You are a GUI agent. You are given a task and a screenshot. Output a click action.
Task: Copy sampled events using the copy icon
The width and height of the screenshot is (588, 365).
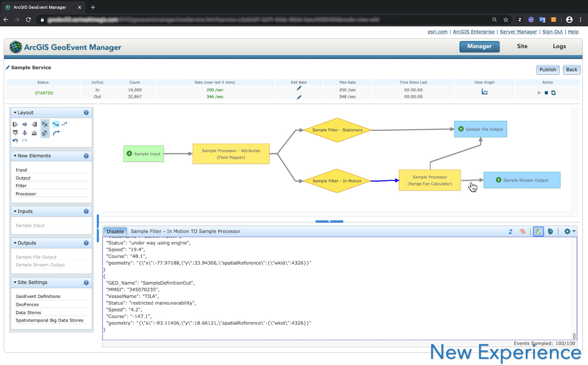(x=550, y=231)
